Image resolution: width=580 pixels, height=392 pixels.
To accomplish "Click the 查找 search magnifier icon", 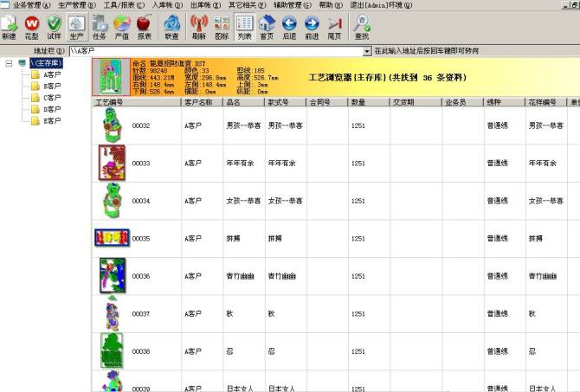I will click(x=362, y=27).
